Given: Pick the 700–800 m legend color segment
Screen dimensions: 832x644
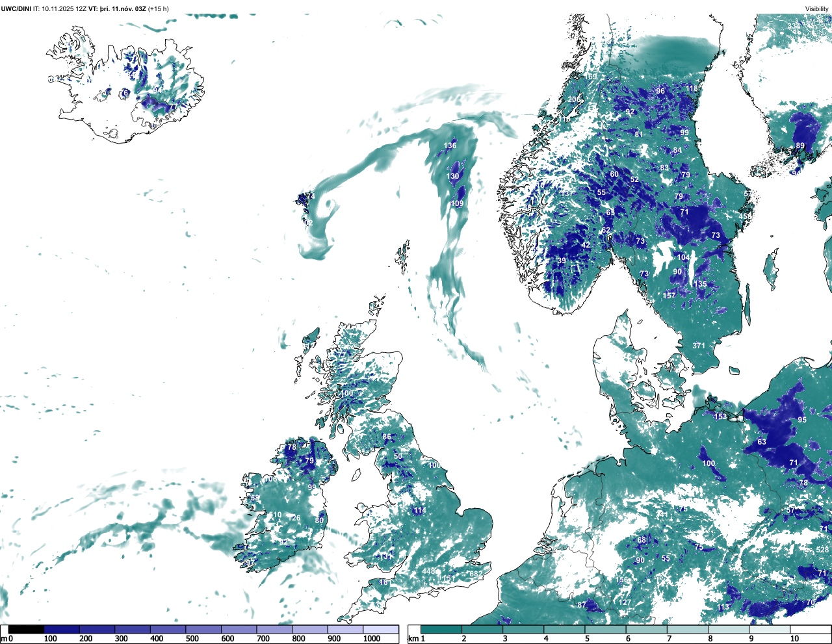Looking at the screenshot, I should pyautogui.click(x=274, y=629).
